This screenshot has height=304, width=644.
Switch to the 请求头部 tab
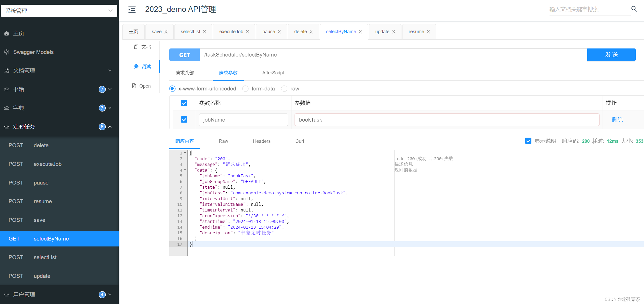(x=185, y=73)
